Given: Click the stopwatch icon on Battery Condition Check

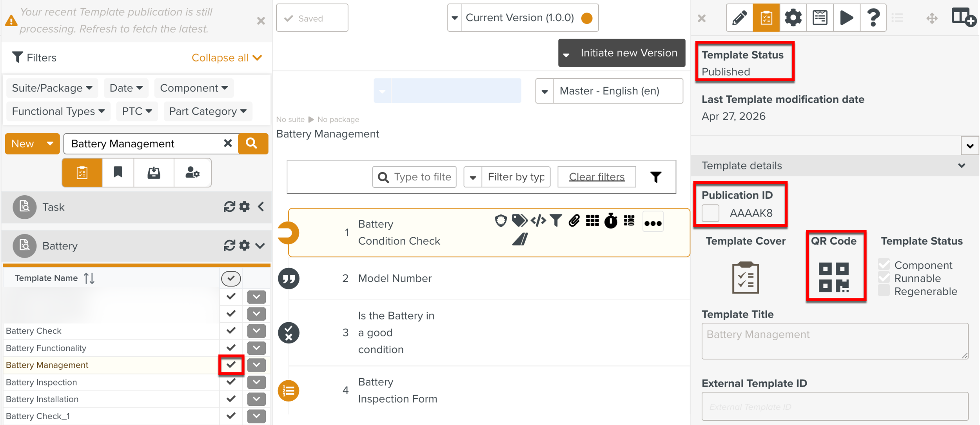Looking at the screenshot, I should pos(610,221).
